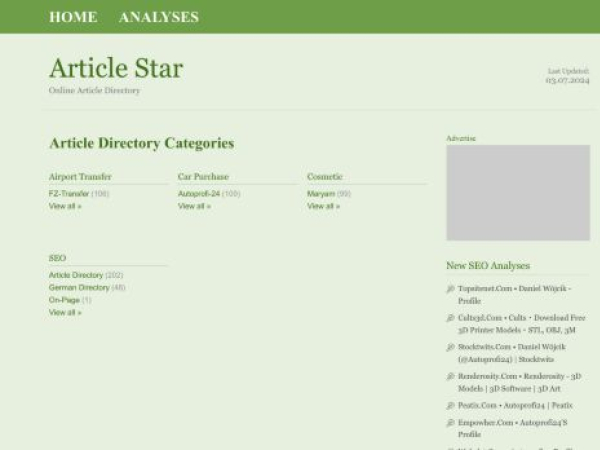Click the icon beside Topsitenet.Com analysis
Viewport: 600px width, 450px height.
click(x=450, y=289)
